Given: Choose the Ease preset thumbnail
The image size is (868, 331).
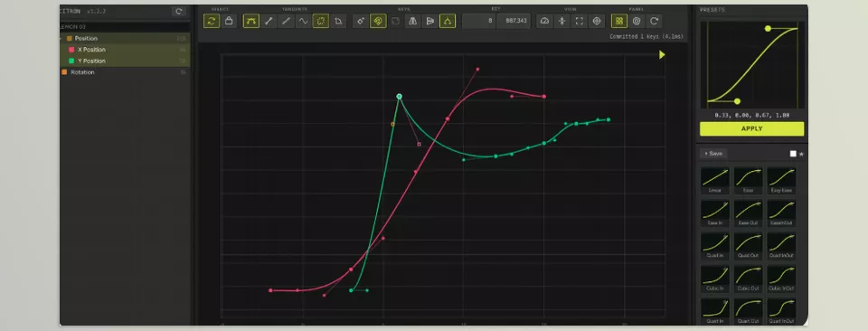Looking at the screenshot, I should [748, 181].
